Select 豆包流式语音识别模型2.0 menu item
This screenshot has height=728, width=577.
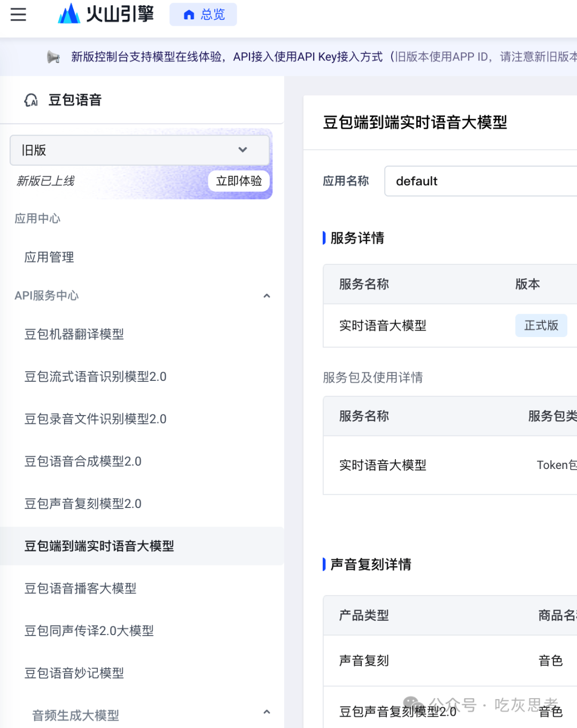click(x=96, y=377)
